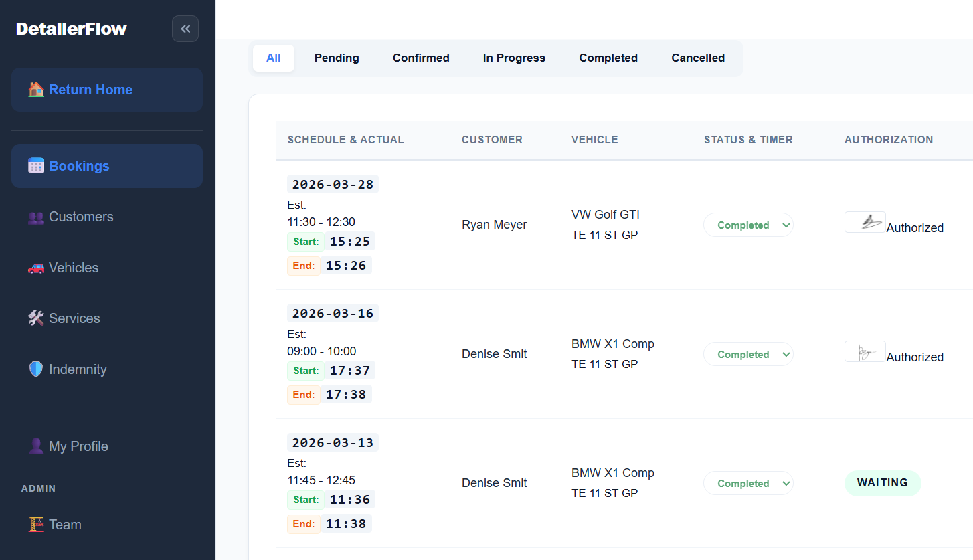Open Indemnity via the shield icon

[36, 369]
